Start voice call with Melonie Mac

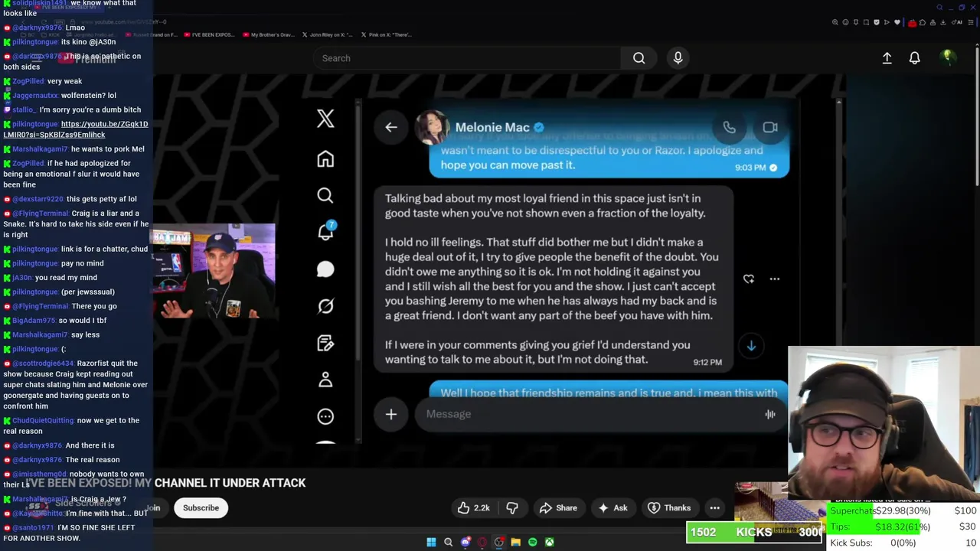(x=729, y=128)
